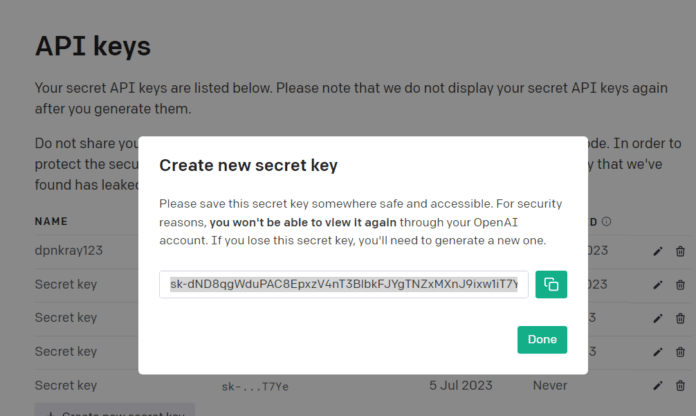This screenshot has width=696, height=416.
Task: Edit the first 'Secret key' row
Action: [658, 284]
